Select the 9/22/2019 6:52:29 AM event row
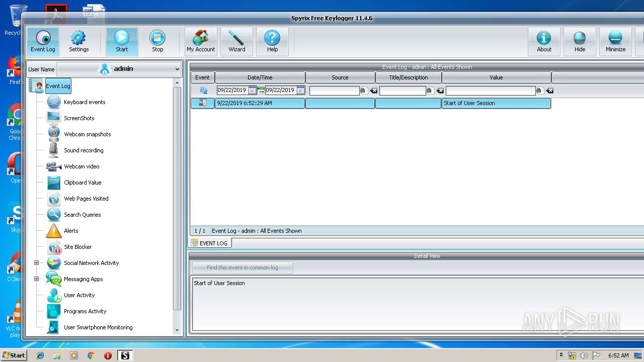644x362 pixels. pos(371,103)
